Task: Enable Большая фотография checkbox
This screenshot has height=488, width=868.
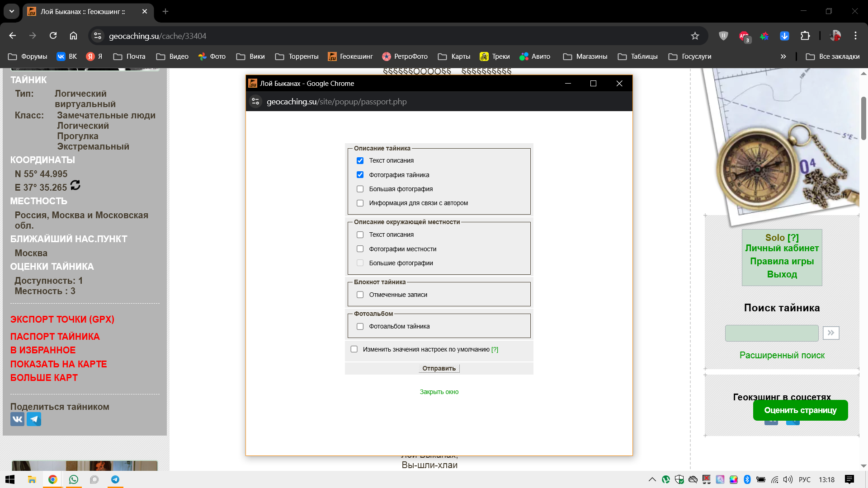Action: click(360, 189)
